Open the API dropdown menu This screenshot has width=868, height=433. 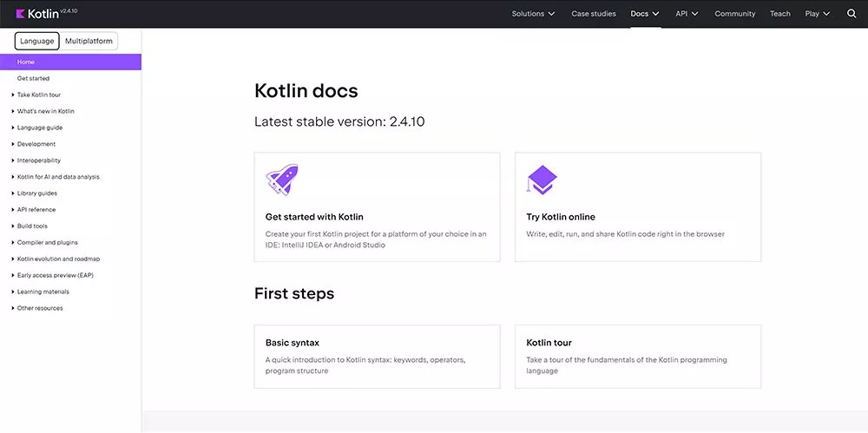click(687, 14)
